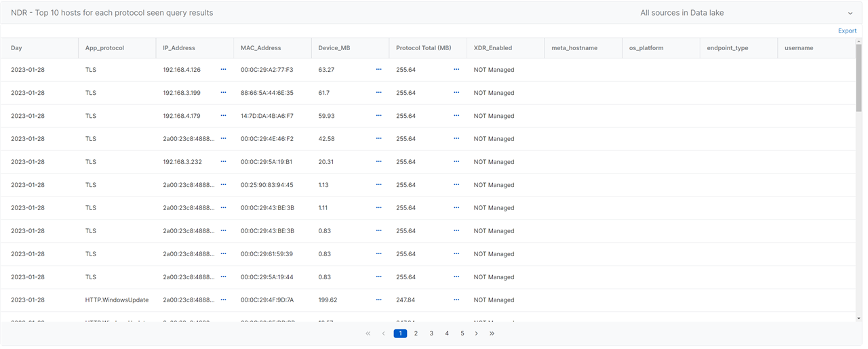This screenshot has height=349, width=868.
Task: Go to results page 5
Action: (462, 333)
